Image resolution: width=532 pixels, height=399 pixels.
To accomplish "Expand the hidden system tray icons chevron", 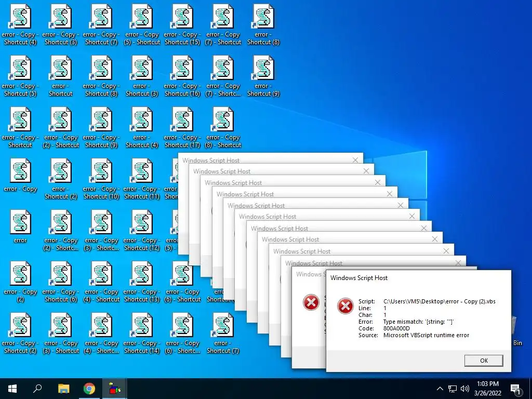I will click(x=440, y=389).
